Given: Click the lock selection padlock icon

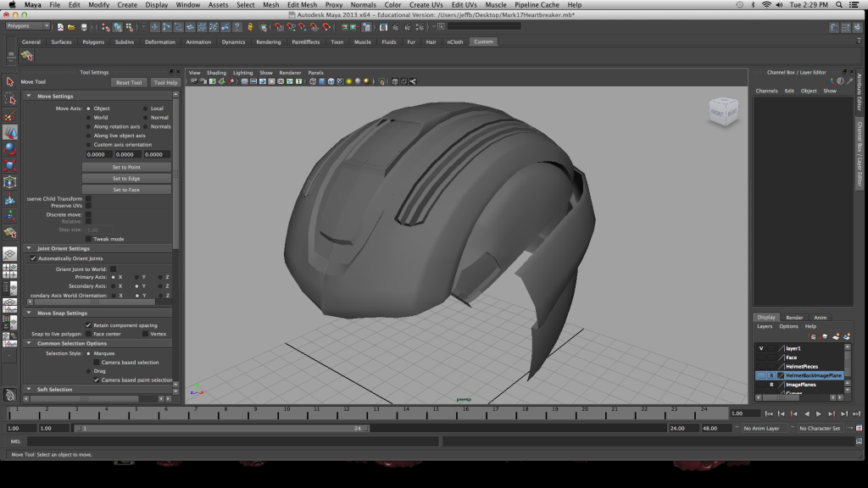Looking at the screenshot, I should click(250, 26).
